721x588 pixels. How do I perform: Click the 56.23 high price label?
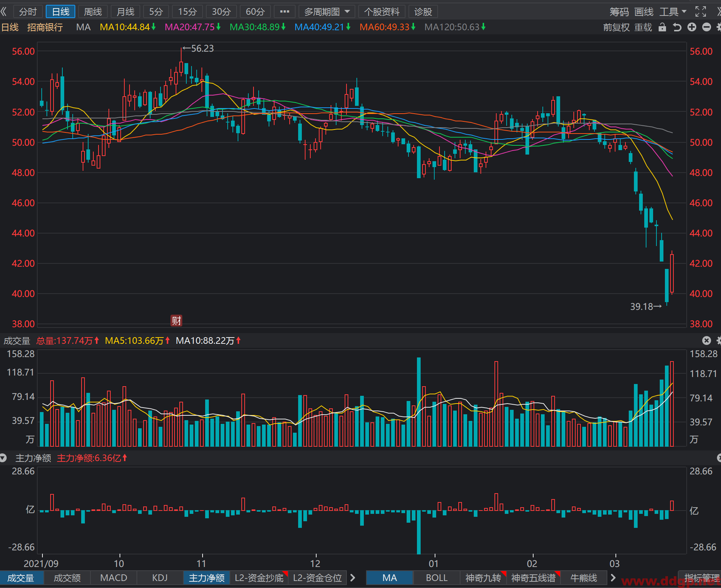pos(198,48)
